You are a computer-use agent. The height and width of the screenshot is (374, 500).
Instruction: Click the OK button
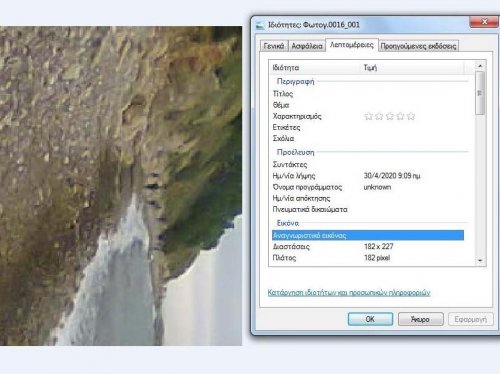pyautogui.click(x=370, y=319)
